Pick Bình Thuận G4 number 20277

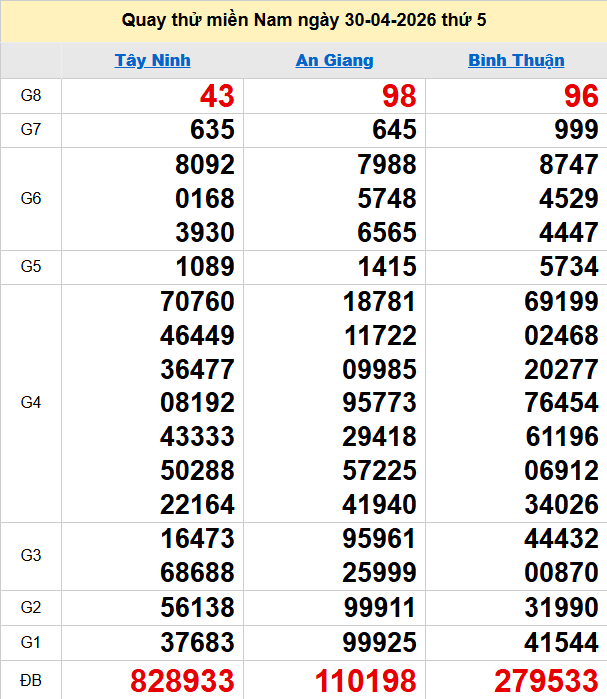coord(561,369)
